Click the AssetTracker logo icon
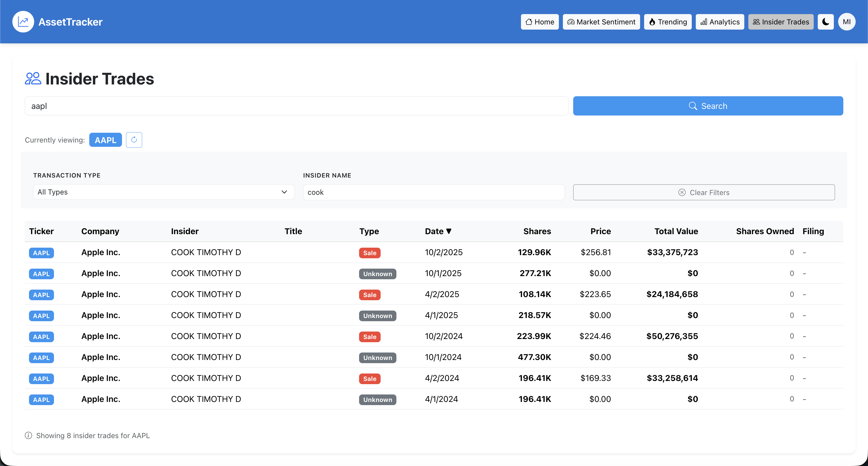Viewport: 868px width, 466px height. 23,22
